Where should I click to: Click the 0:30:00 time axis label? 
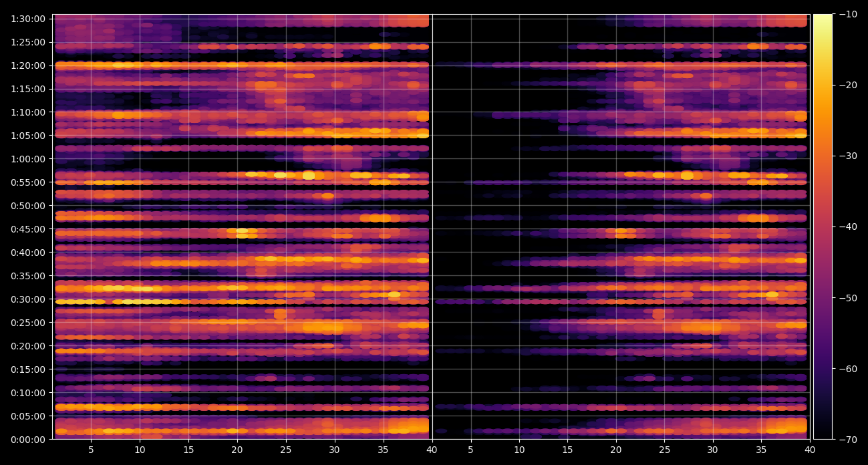tap(28, 299)
